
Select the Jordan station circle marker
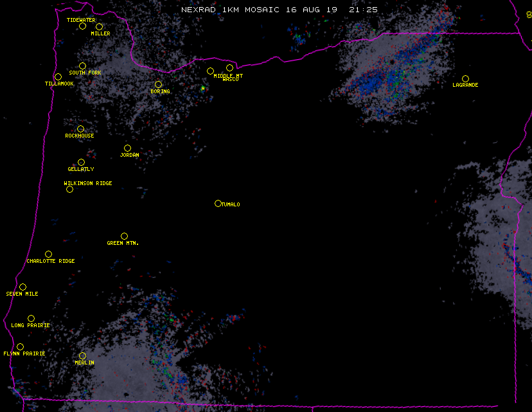pyautogui.click(x=127, y=148)
